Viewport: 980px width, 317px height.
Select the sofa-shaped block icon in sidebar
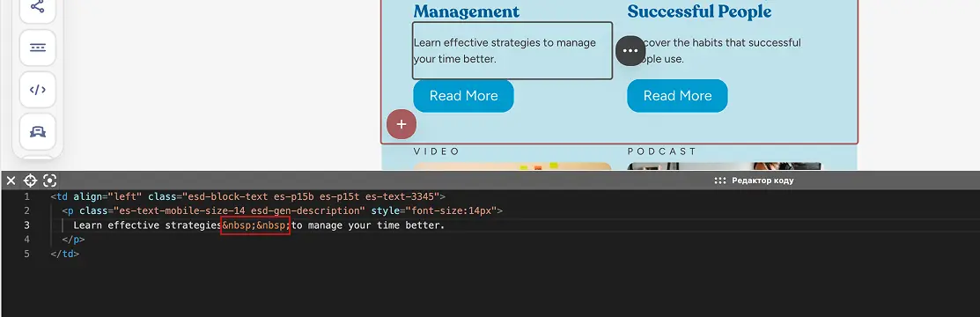point(38,131)
